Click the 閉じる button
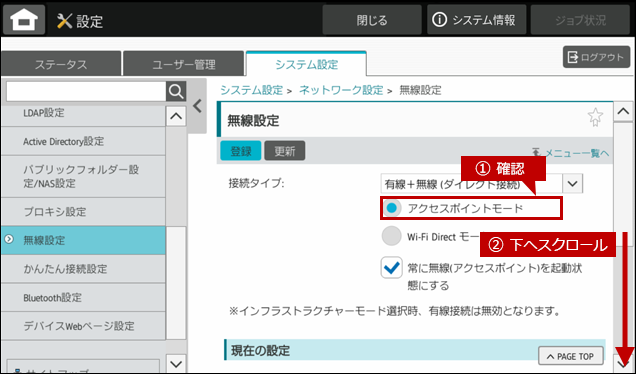Viewport: 636px width, 374px height. point(372,20)
